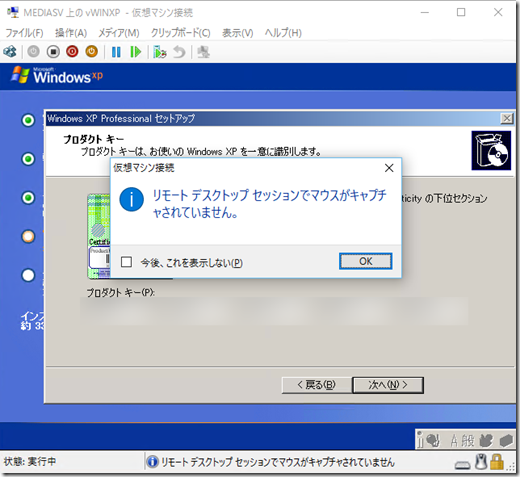This screenshot has width=520, height=477.
Task: Click the keyboard icon in status bar
Action: [462, 465]
